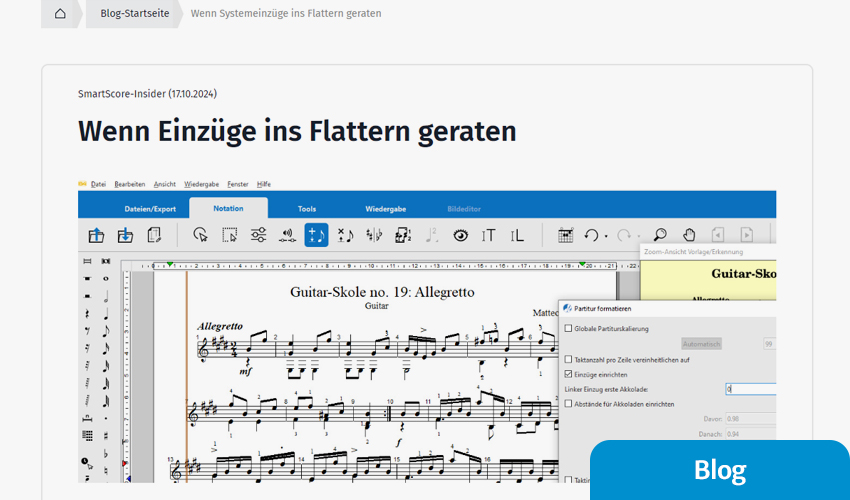Click the highlighted note insert tool
850x500 pixels.
[316, 236]
